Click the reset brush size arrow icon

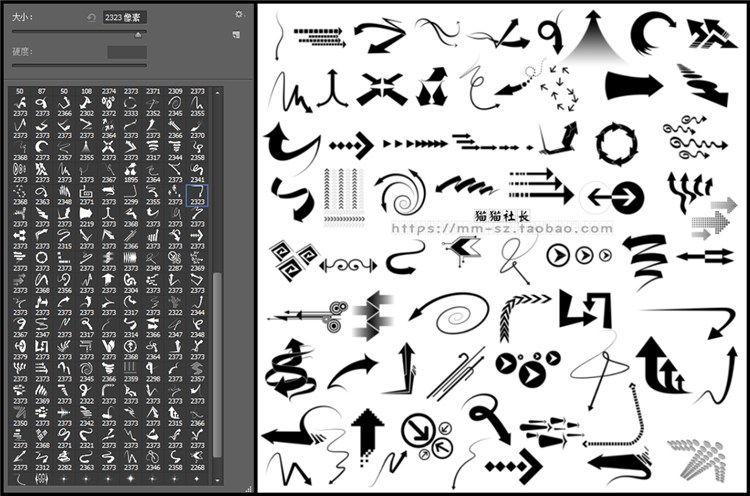click(x=92, y=17)
